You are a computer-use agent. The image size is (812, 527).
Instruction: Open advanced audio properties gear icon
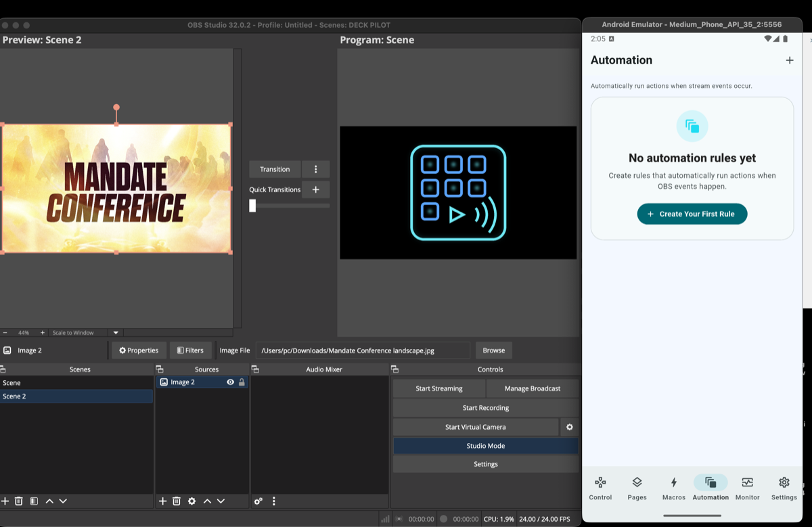(258, 501)
